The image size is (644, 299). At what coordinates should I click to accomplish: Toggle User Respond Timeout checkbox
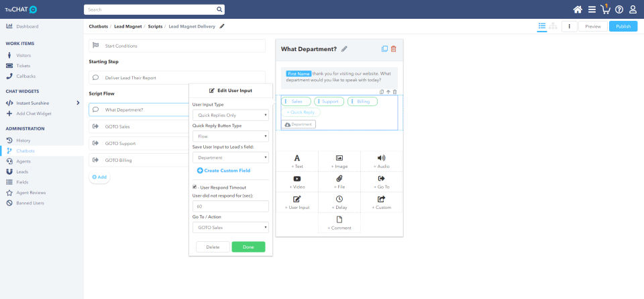195,187
